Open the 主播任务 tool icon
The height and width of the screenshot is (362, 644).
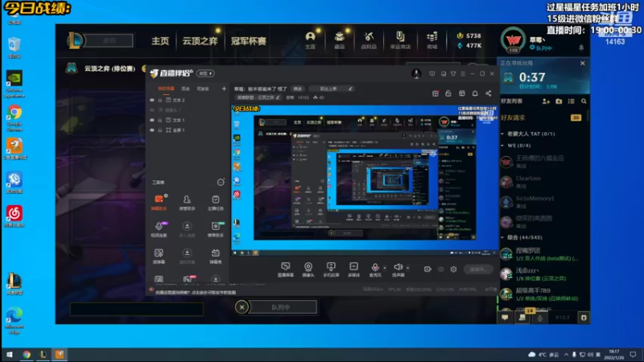click(x=215, y=203)
